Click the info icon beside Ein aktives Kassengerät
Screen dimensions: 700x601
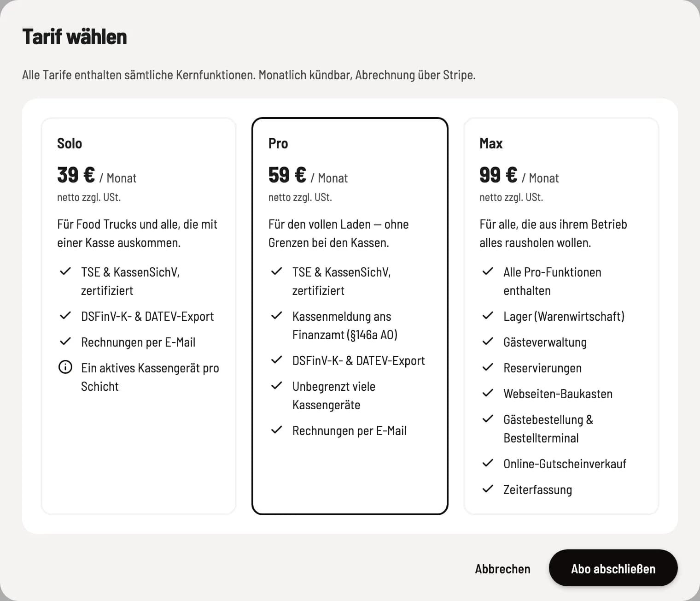coord(65,367)
